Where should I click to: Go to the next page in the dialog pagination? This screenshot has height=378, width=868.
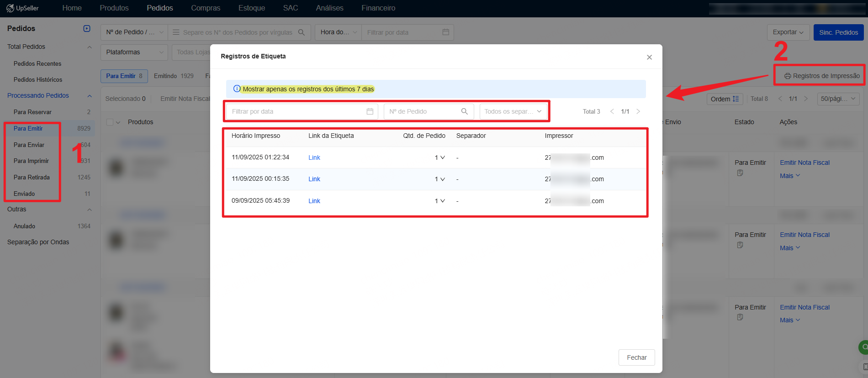638,111
